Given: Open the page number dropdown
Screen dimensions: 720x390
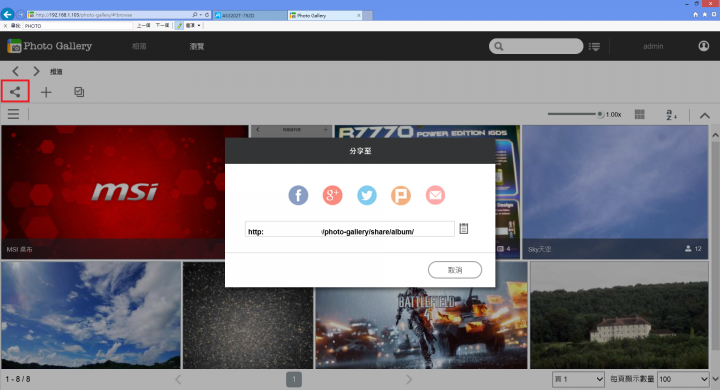Looking at the screenshot, I should pos(578,379).
